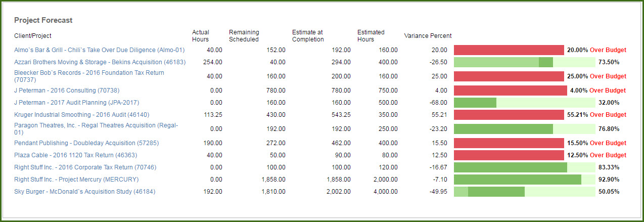Click actual hours value 113.25
The width and height of the screenshot is (644, 222).
tap(213, 115)
